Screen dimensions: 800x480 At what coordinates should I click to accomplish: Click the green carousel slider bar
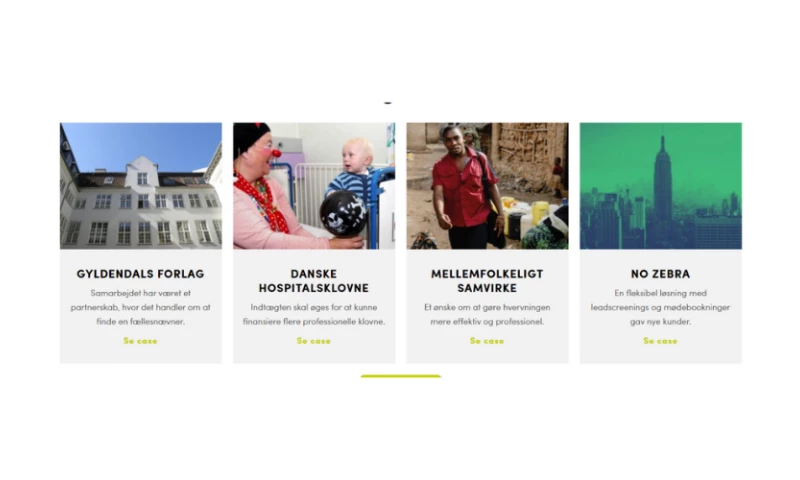(x=401, y=376)
